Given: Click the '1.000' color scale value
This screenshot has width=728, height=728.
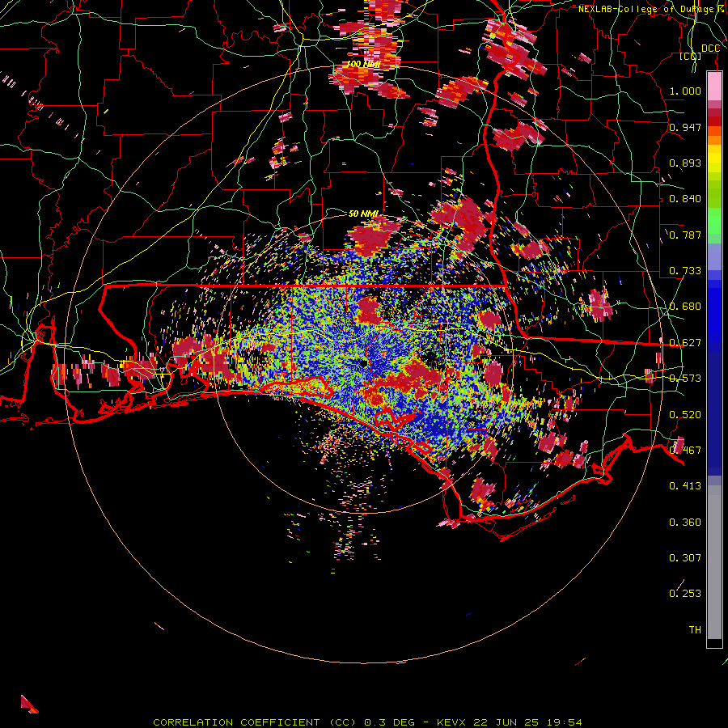Looking at the screenshot, I should point(685,91).
